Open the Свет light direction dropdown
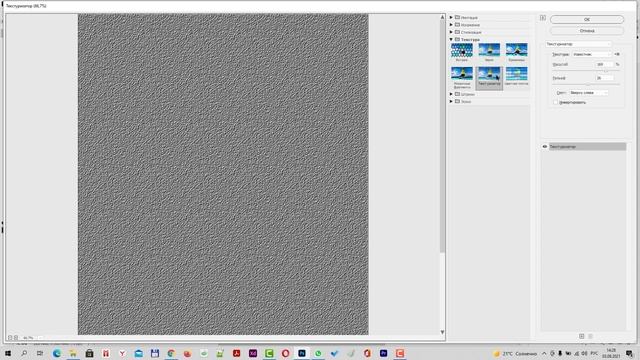Viewport: 640px width, 360px height. [x=588, y=93]
